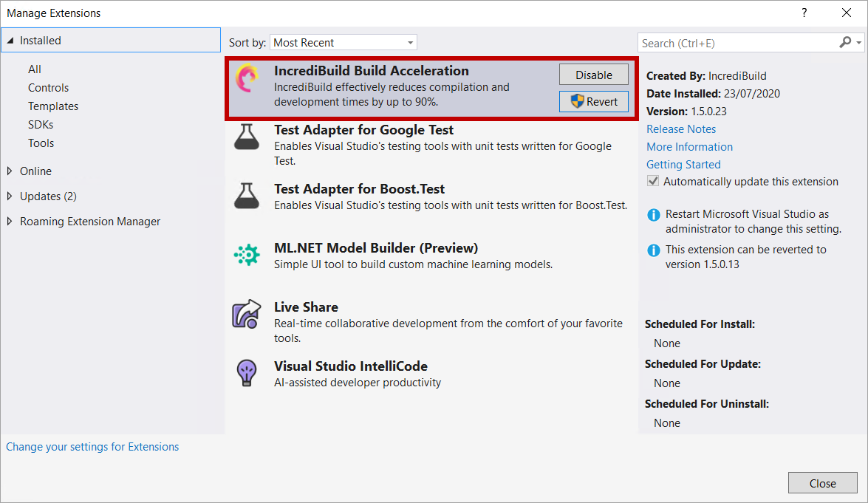Open the Help question mark button

tap(804, 13)
